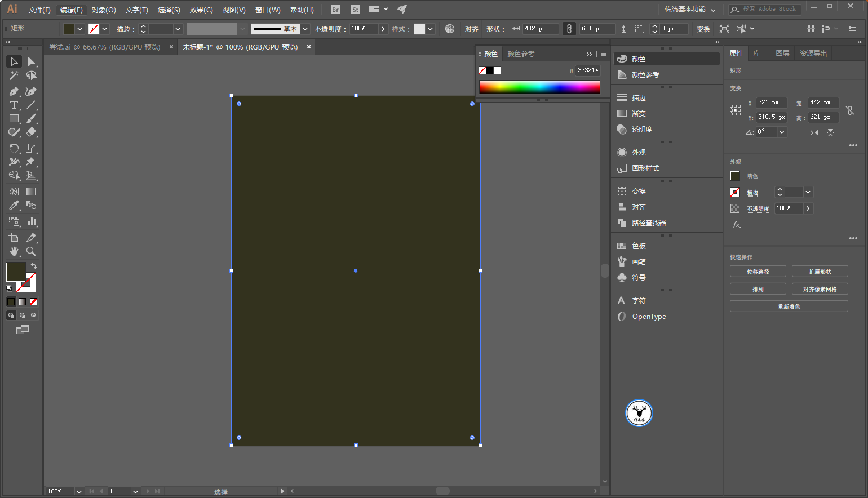Switch to the 图层 tab
Screen dimensions: 868x498
tap(782, 54)
